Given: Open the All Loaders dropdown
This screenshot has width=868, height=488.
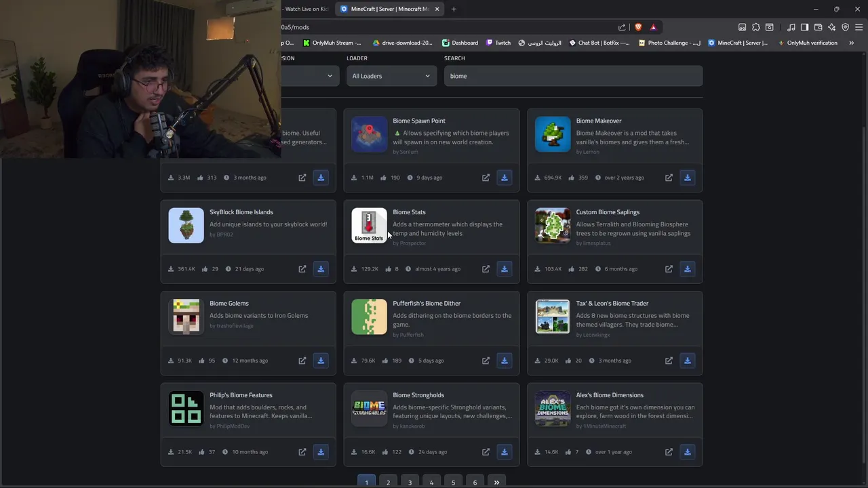Looking at the screenshot, I should [x=391, y=76].
